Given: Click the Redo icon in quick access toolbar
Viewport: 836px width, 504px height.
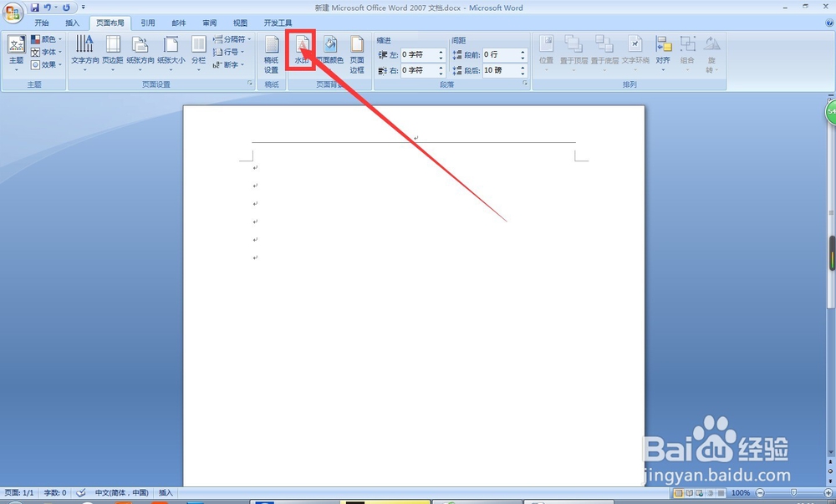Looking at the screenshot, I should 66,8.
